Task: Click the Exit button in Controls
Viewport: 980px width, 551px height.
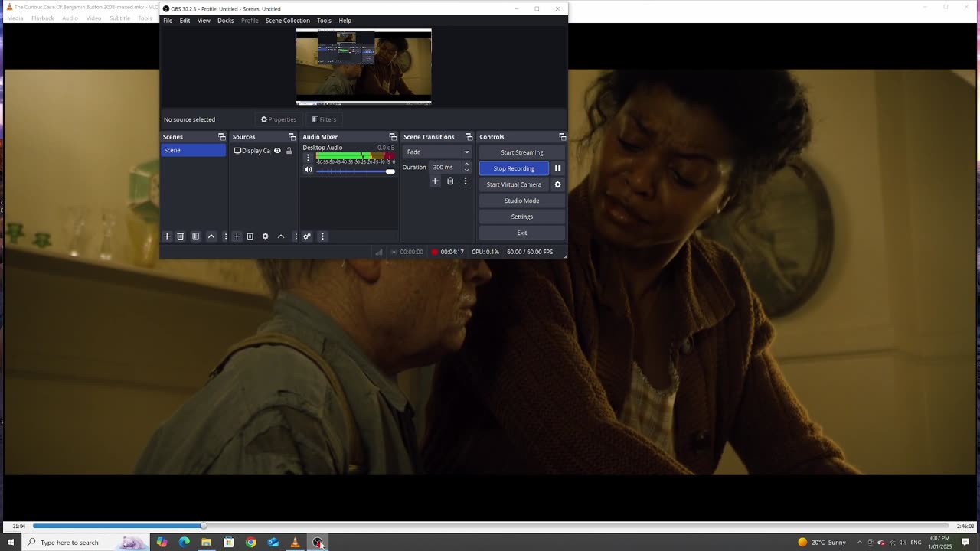Action: coord(522,233)
